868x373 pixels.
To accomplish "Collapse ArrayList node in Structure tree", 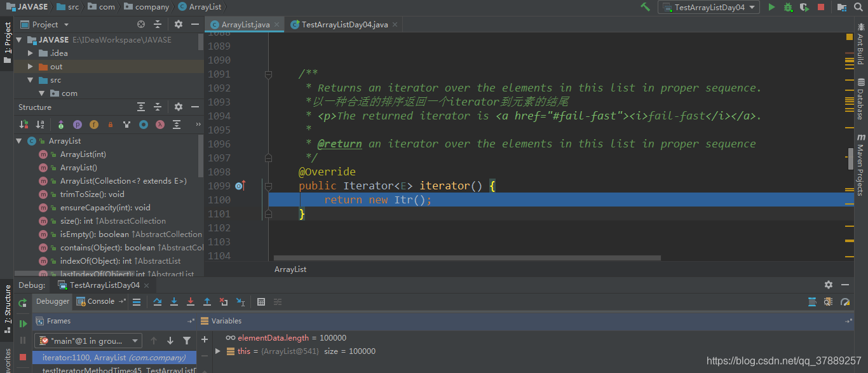I will (19, 141).
